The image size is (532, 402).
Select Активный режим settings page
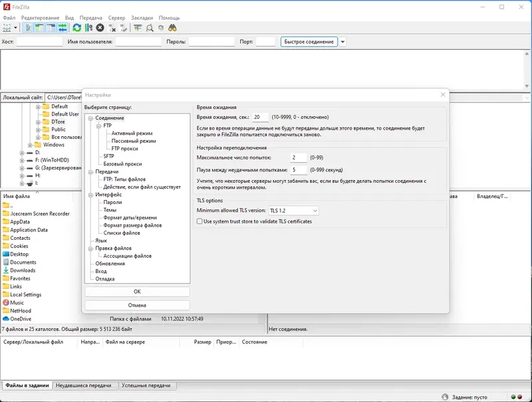click(x=132, y=133)
